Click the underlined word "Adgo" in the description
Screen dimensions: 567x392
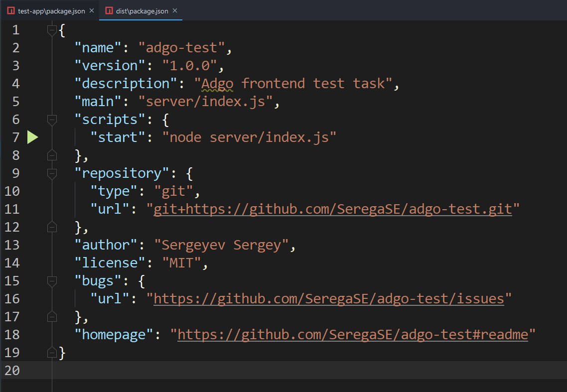[x=217, y=84]
